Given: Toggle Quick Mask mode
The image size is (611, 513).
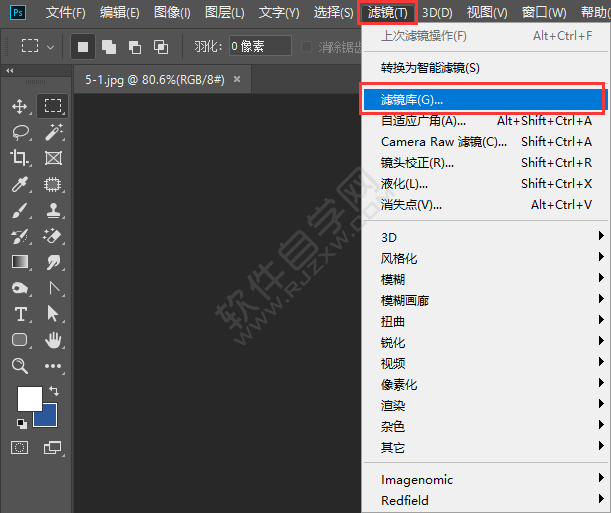Looking at the screenshot, I should pyautogui.click(x=19, y=448).
